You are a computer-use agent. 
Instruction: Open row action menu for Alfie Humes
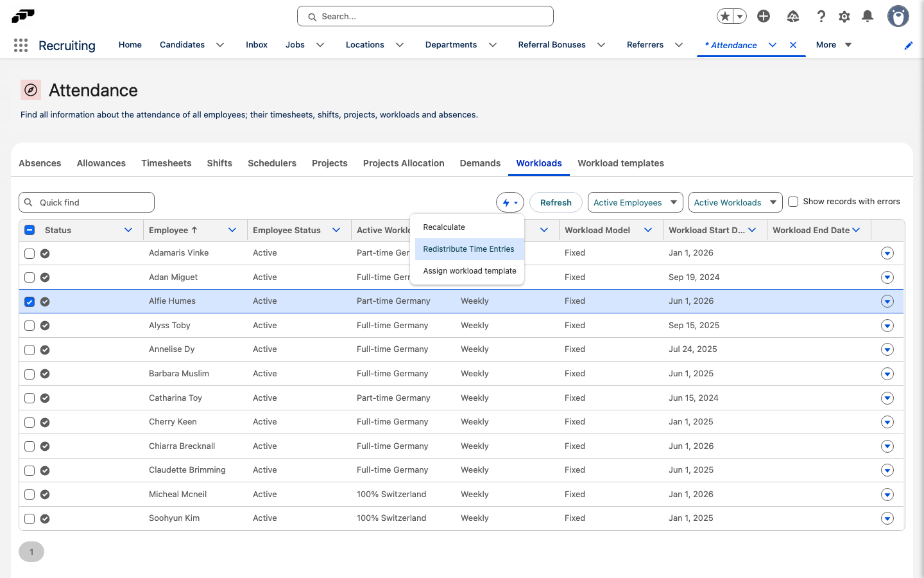887,301
